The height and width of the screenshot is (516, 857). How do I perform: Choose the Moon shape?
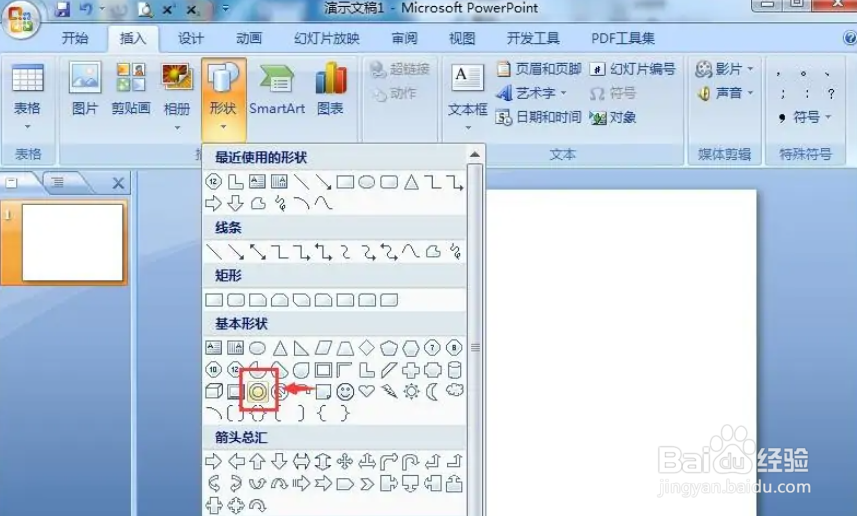(x=432, y=391)
